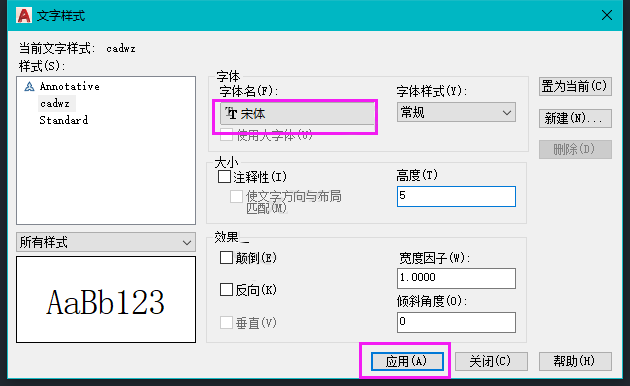Click the AutoCAD logo in title bar

tap(24, 15)
